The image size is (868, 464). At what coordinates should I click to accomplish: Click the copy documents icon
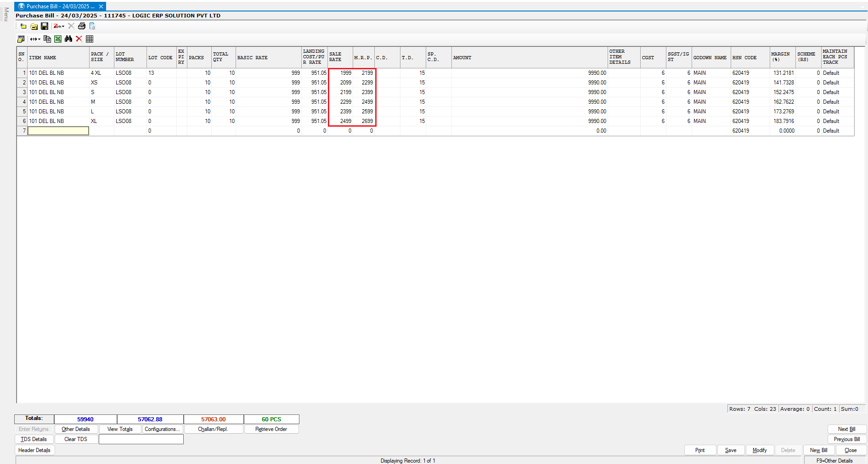47,39
